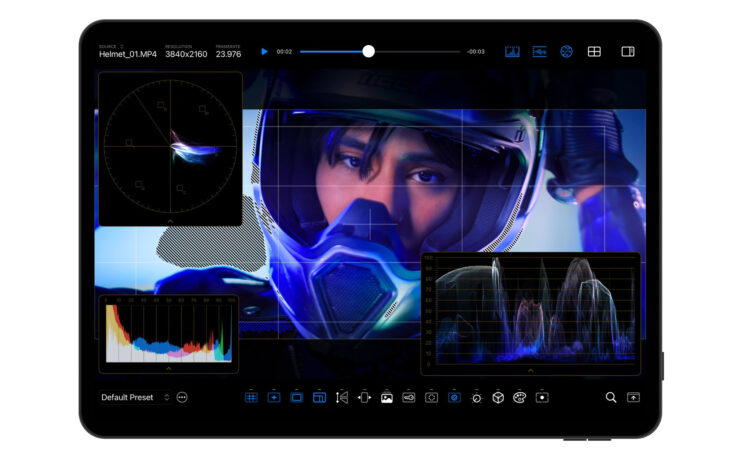Toggle the waveform scope button
740x460 pixels.
[x=539, y=51]
